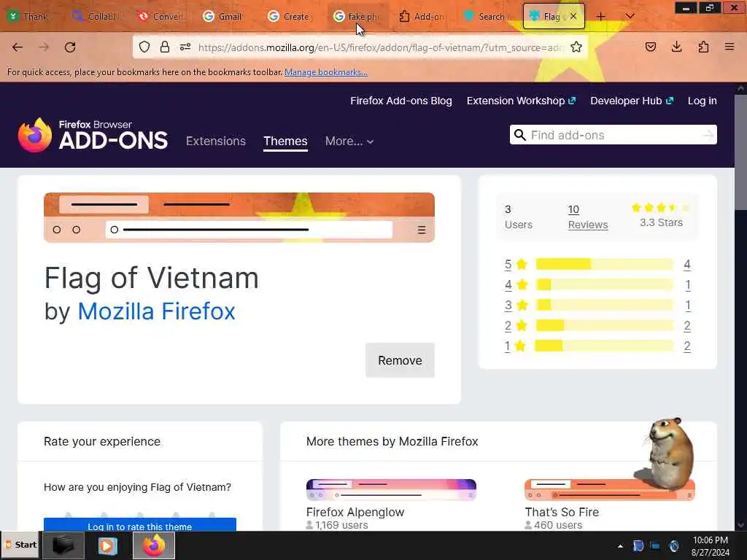Click the page vertical scrollbar thumb
The height and width of the screenshot is (560, 747).
741,152
